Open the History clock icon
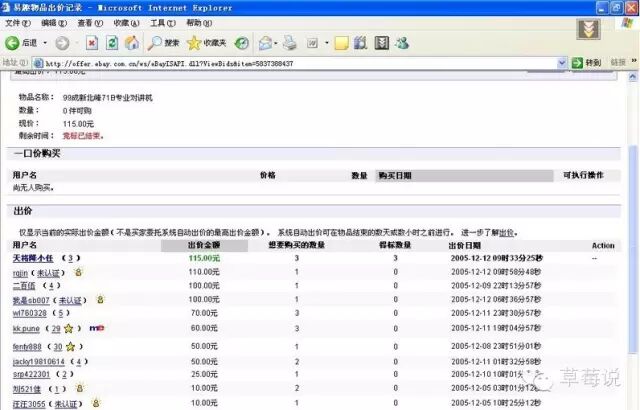 [241, 43]
